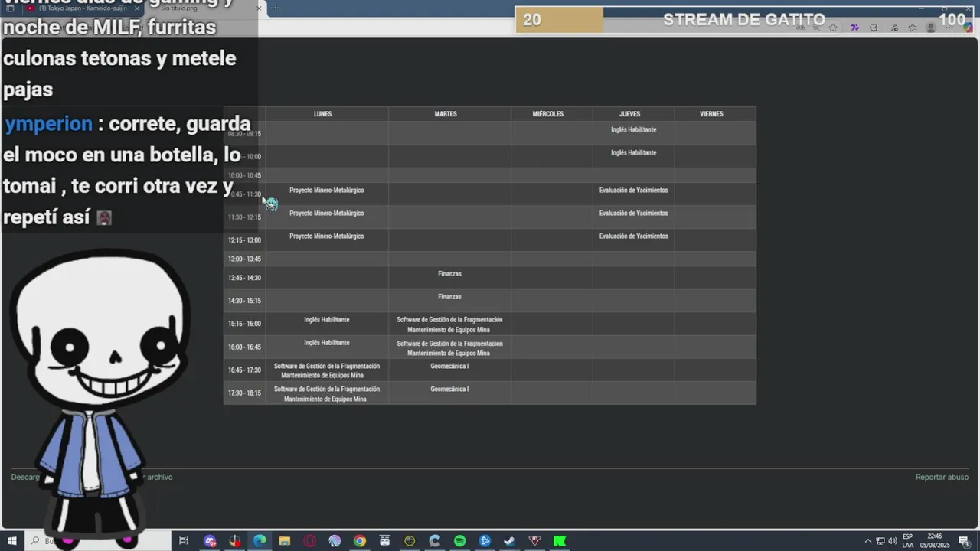Click Proyecto Minero-Metalúrgico in the 12:15 row
Viewport: 980px width, 551px height.
[327, 236]
